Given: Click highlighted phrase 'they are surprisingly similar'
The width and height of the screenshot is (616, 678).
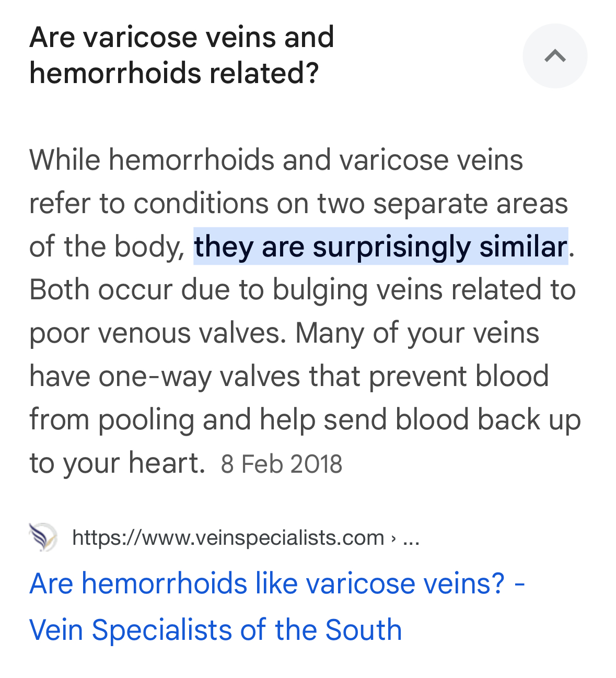Looking at the screenshot, I should tap(380, 246).
